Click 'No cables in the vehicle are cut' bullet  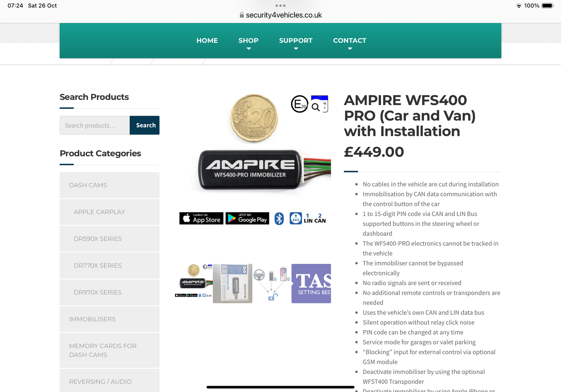[x=431, y=184]
